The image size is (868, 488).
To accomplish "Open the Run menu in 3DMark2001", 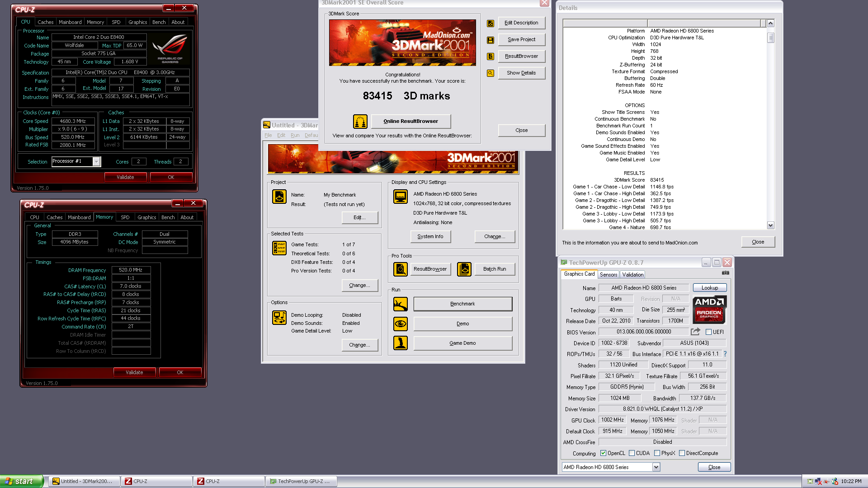I will (295, 136).
